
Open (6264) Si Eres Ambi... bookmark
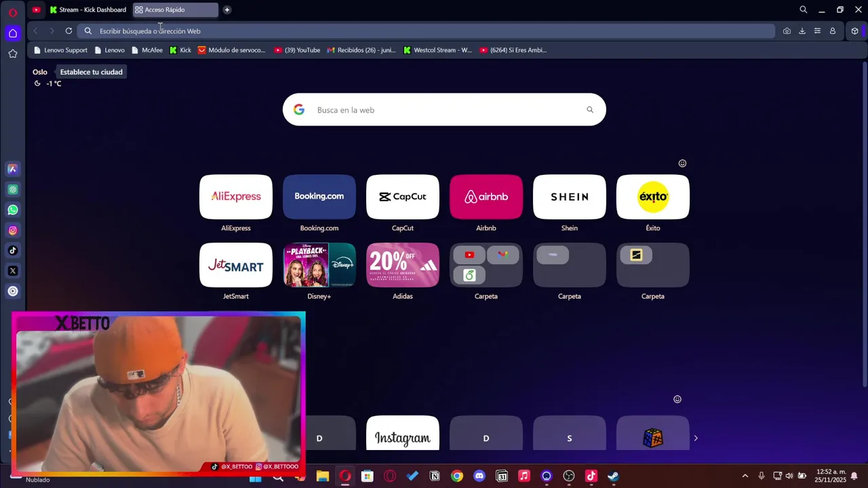[x=513, y=50]
